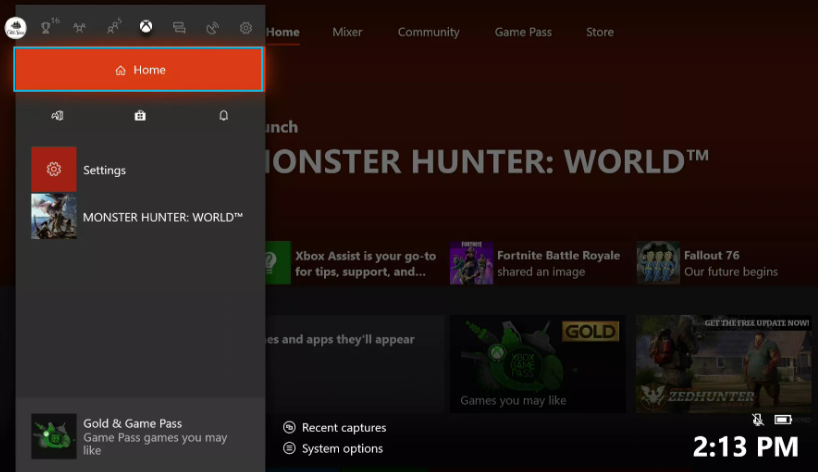
Task: Click the green Xbox Assist question icon
Action: 278,263
